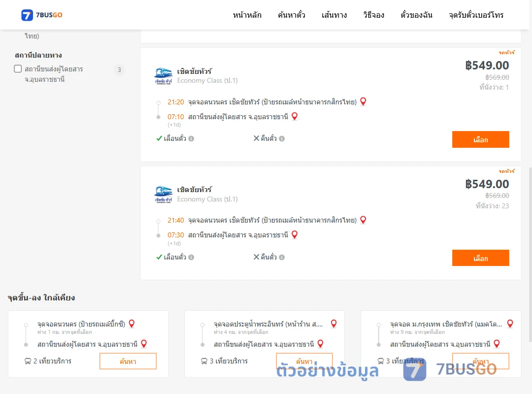532x394 pixels.
Task: Open the จุดรับตั๋วเบอร์โทร menu item
Action: click(476, 15)
